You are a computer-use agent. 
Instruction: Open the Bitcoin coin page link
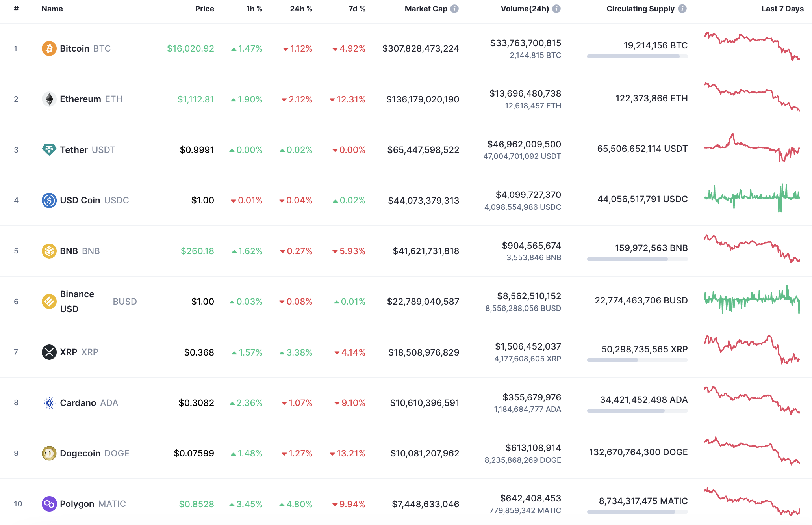click(75, 48)
